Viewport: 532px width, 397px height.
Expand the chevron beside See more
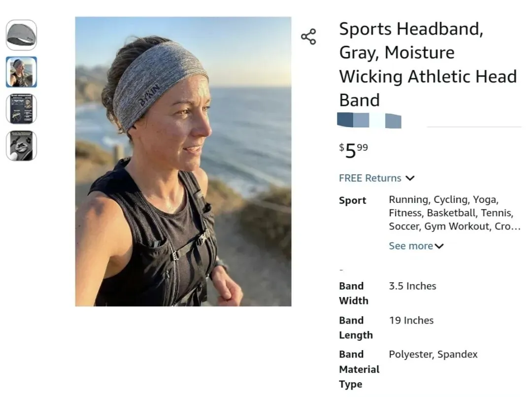[x=439, y=246]
